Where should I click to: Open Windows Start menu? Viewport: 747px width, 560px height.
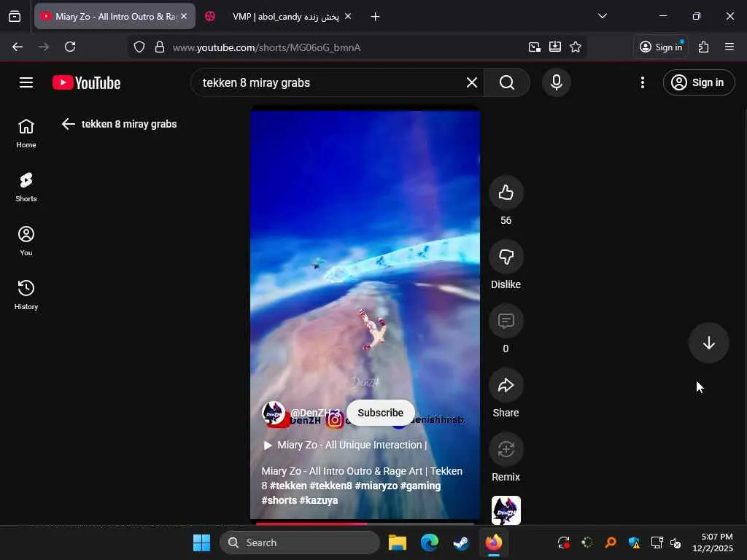point(201,542)
